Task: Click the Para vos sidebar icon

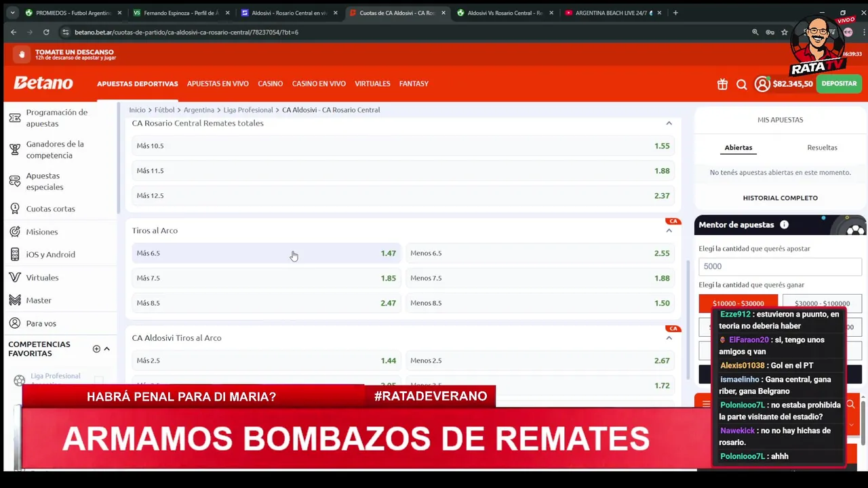Action: click(15, 323)
